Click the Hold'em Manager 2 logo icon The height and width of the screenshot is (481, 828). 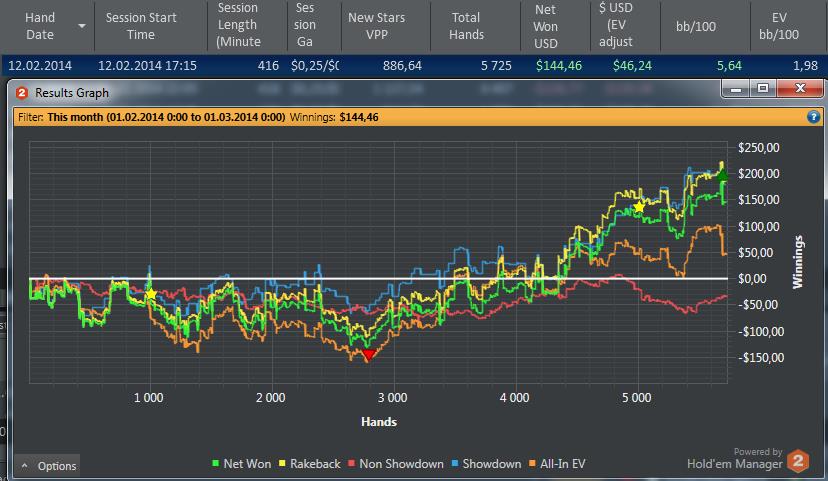click(798, 461)
